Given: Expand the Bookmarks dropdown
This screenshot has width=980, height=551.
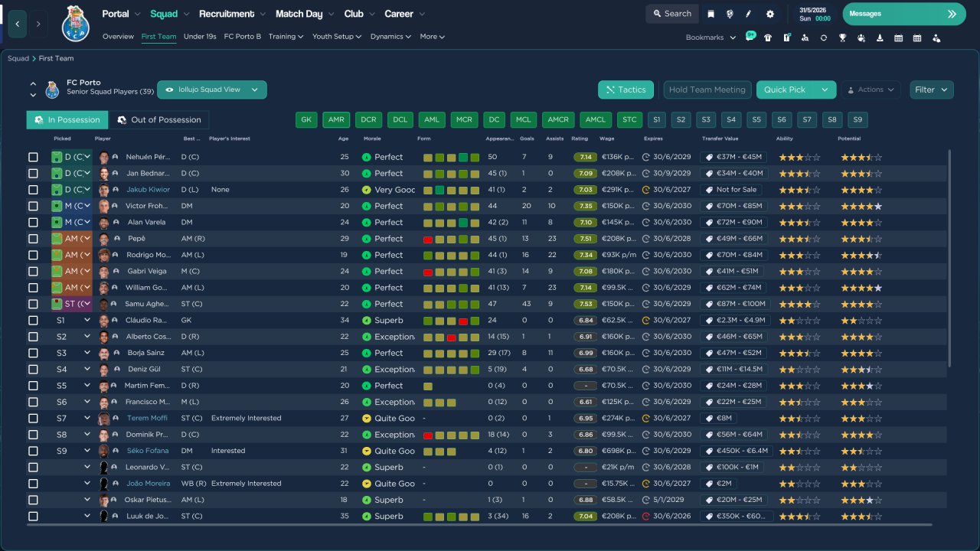Looking at the screenshot, I should [710, 37].
